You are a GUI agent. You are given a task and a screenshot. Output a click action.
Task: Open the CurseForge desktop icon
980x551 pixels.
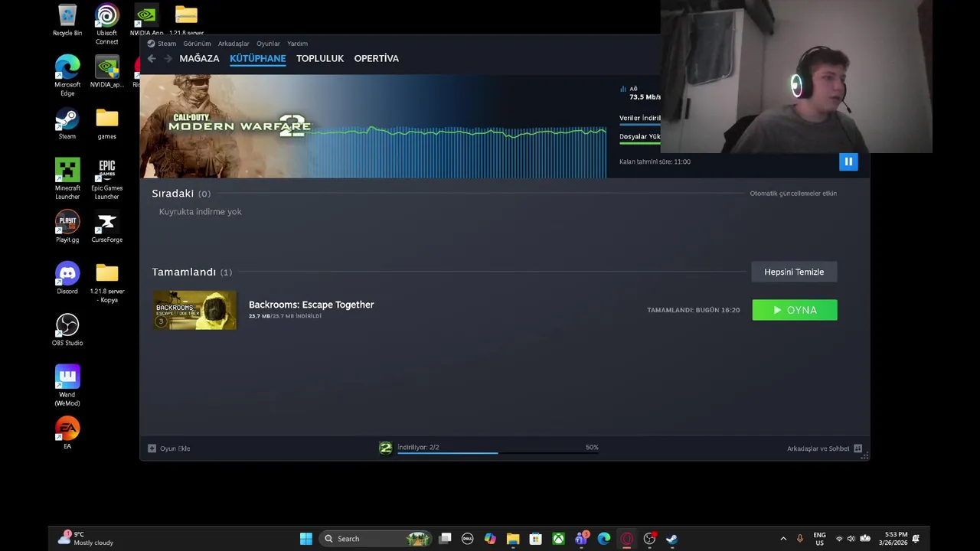pos(107,227)
